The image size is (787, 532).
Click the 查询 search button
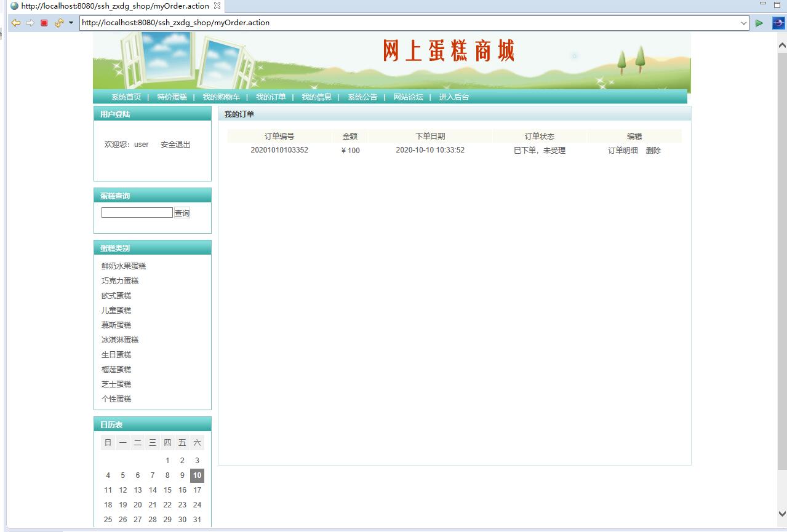point(182,213)
